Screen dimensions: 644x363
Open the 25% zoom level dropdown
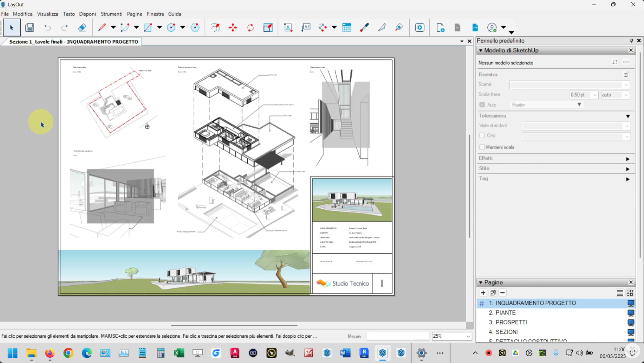coord(468,336)
